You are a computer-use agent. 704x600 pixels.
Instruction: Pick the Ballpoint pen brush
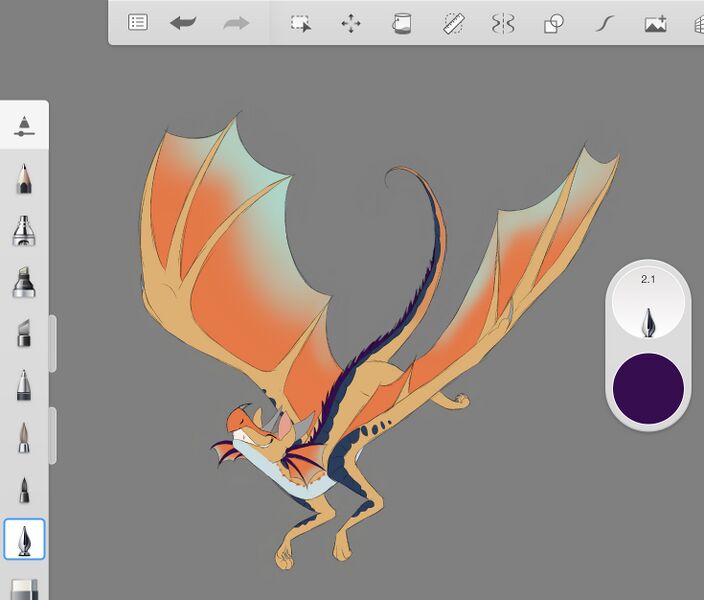(24, 385)
